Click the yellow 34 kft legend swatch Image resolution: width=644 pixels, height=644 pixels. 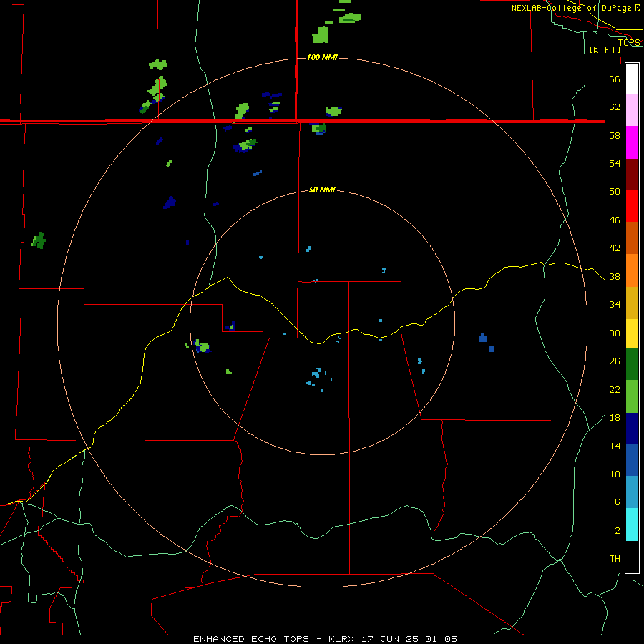[x=632, y=333]
